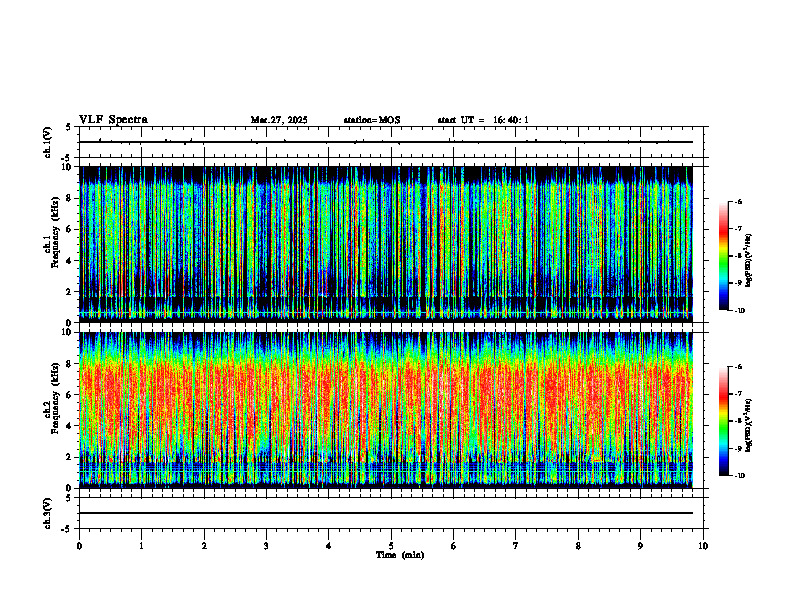Click the 'start UT = 16:40:1' label
Viewport: 792px width, 612px height.
(x=483, y=120)
